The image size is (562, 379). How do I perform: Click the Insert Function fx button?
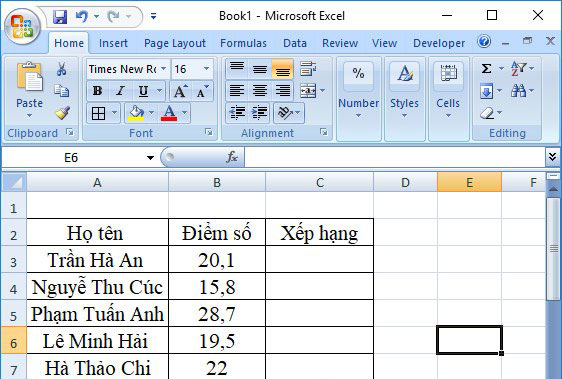[232, 157]
